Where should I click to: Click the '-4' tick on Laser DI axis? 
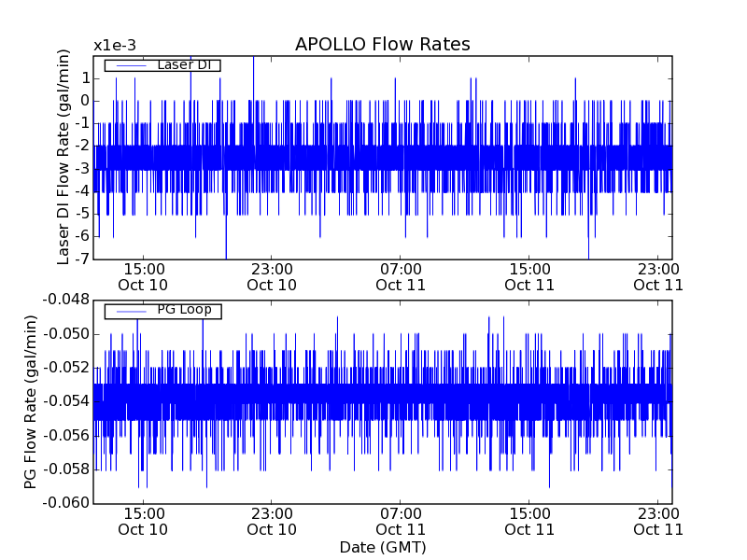pyautogui.click(x=83, y=191)
